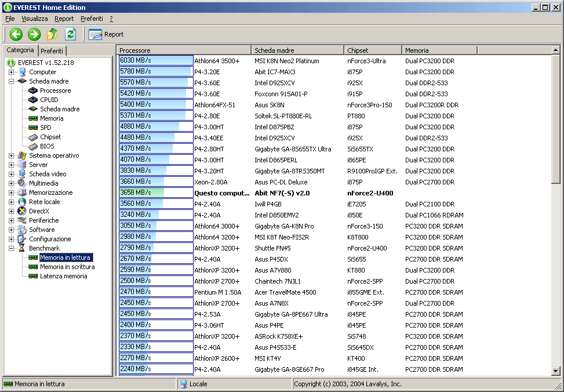The image size is (564, 392).
Task: Select the MSI KT4V row
Action: point(334,358)
